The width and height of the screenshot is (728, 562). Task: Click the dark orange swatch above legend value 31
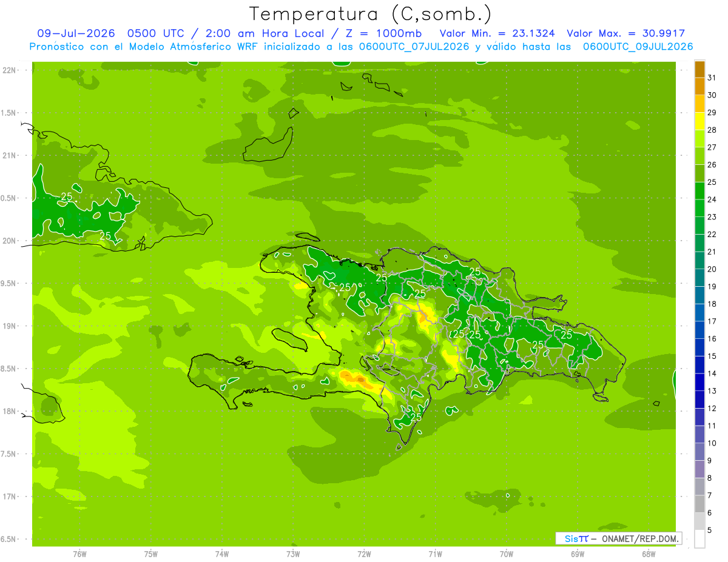[699, 69]
